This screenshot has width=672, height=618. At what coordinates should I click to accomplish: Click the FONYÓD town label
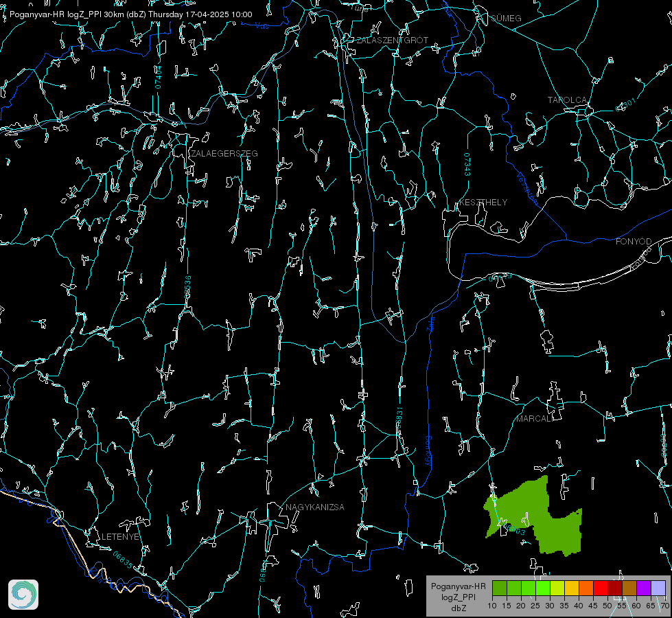634,242
